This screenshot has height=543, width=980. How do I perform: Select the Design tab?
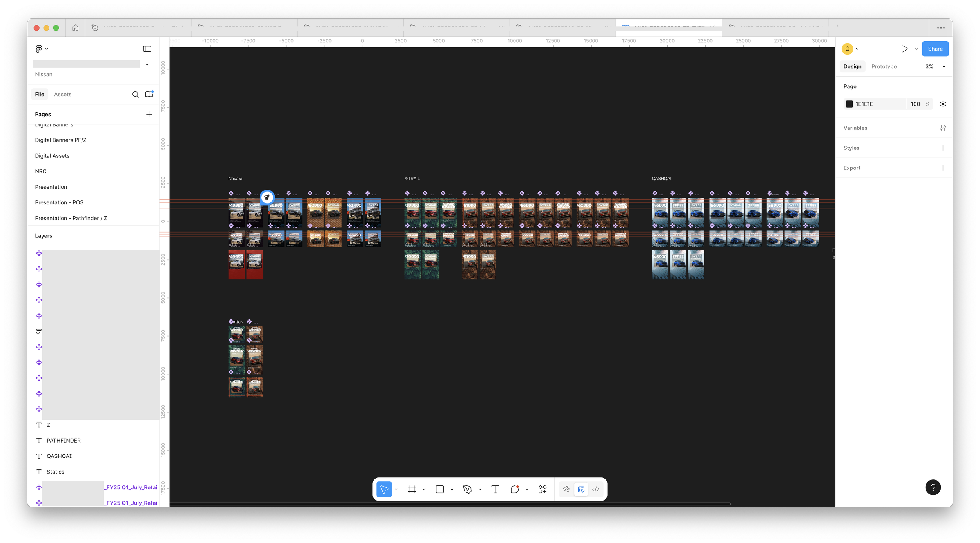852,66
